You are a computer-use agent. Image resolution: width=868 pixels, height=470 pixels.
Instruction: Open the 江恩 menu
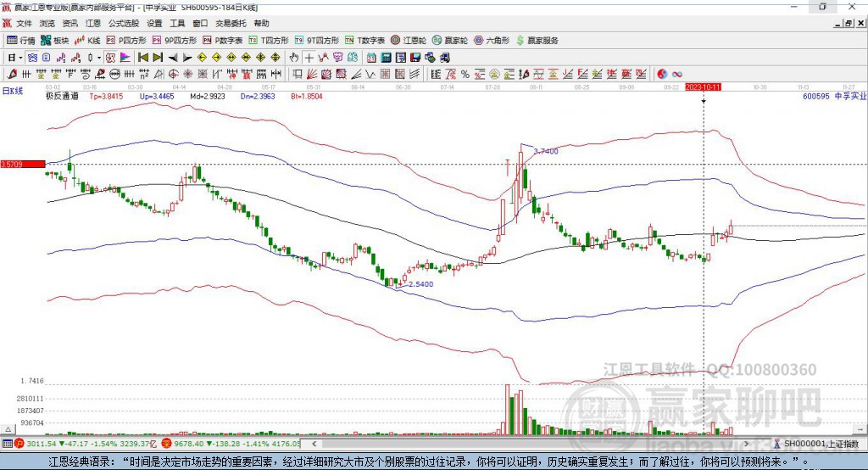(93, 23)
